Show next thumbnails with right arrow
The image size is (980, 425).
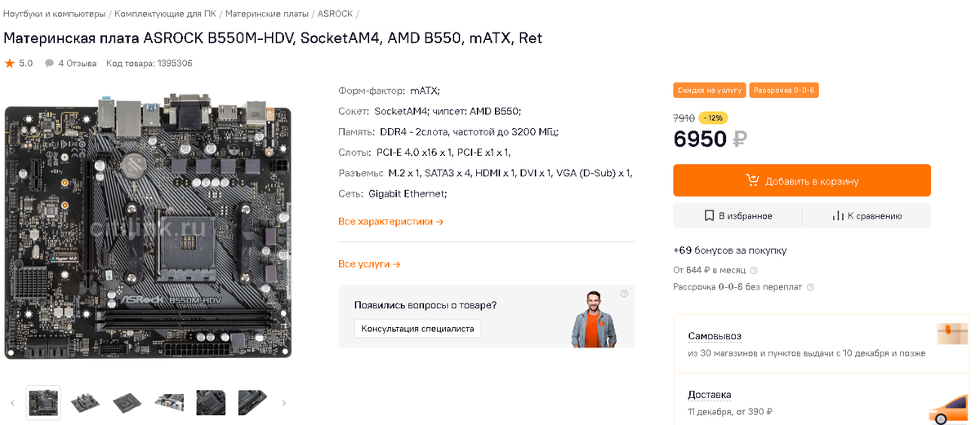283,403
